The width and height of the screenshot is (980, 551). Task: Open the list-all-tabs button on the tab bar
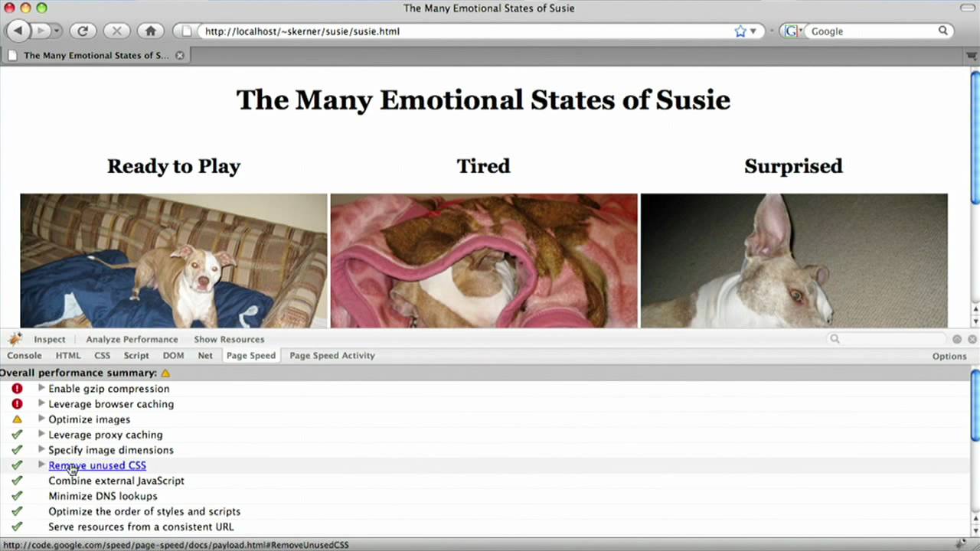coord(971,56)
